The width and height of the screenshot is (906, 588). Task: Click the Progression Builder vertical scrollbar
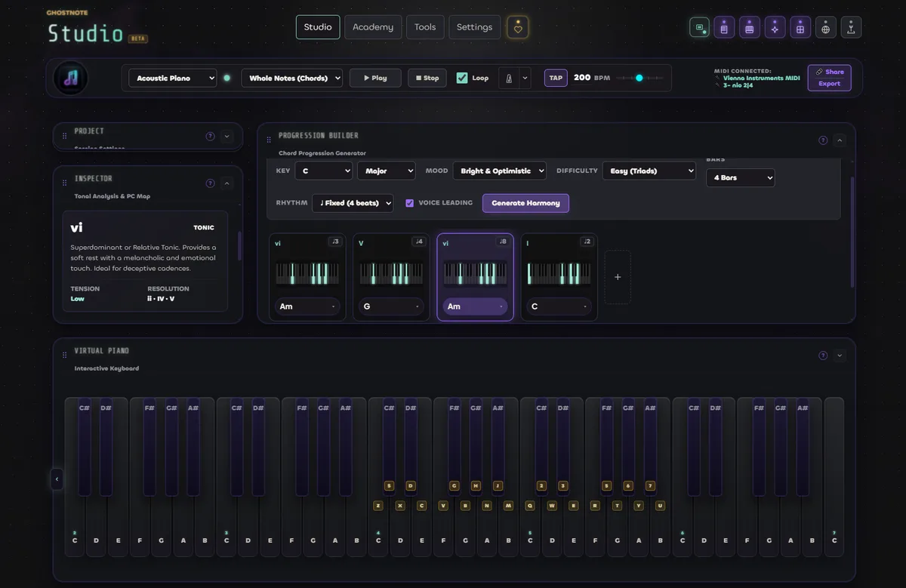(x=852, y=232)
